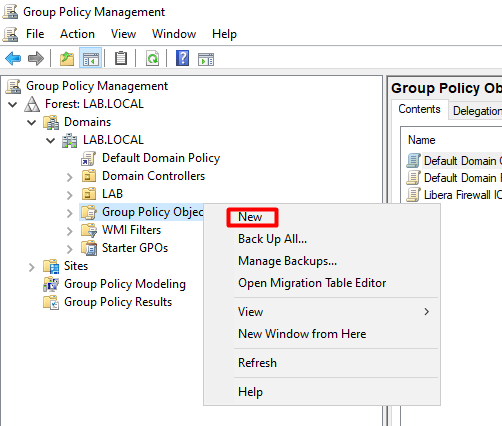
Task: Open the Help menu in menu bar
Action: (x=224, y=34)
